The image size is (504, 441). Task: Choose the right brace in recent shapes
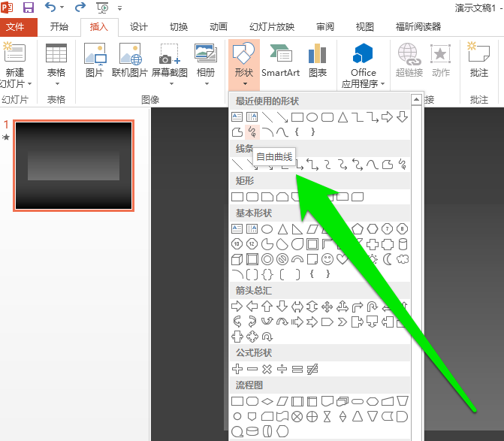coord(312,131)
